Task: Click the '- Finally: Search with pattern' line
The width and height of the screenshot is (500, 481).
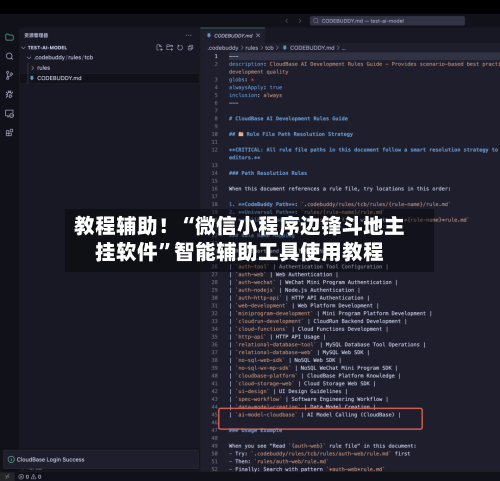Action: (307, 469)
